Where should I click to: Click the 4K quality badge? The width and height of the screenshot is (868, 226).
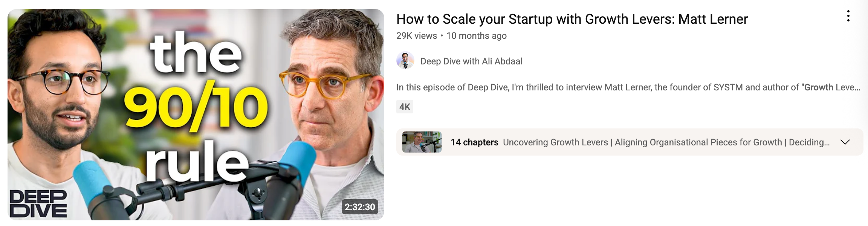pyautogui.click(x=405, y=107)
